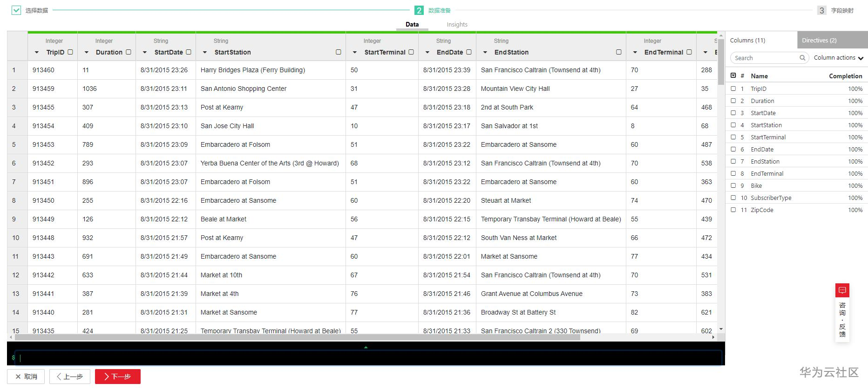Open the red feedback chat icon
Viewport: 868px width, 391px height.
pos(842,290)
